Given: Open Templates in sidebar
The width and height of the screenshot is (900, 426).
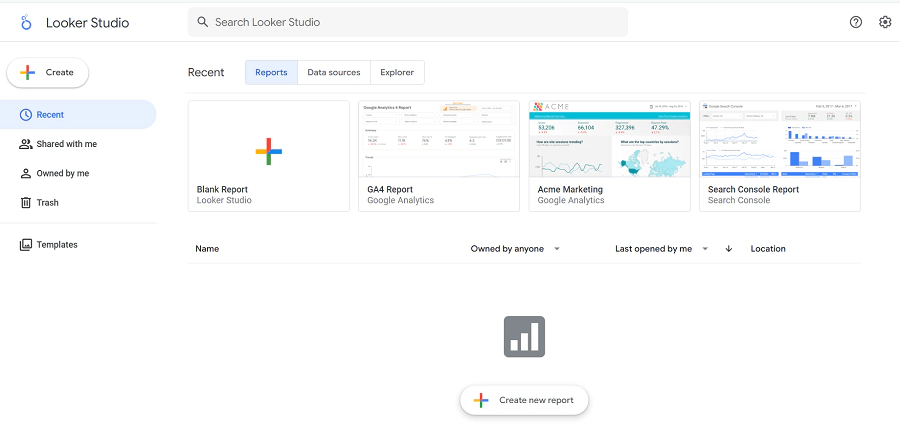Looking at the screenshot, I should (x=78, y=245).
